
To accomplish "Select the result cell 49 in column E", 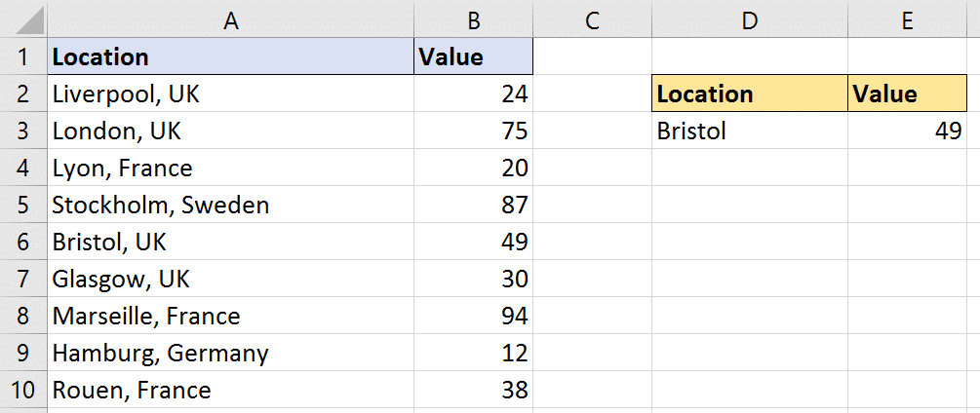I will click(908, 131).
